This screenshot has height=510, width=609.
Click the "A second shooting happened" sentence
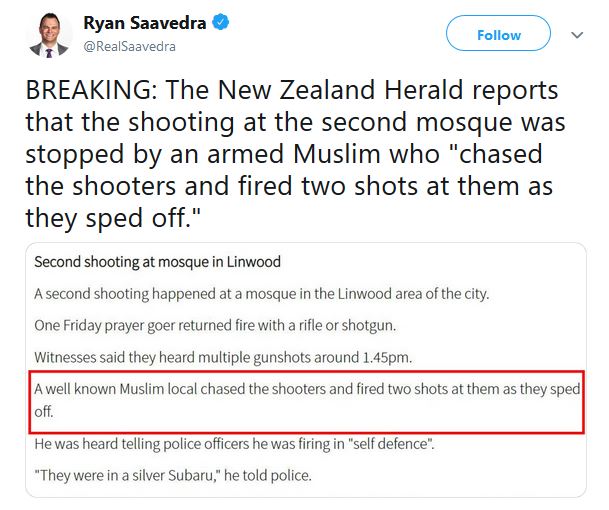click(x=261, y=294)
